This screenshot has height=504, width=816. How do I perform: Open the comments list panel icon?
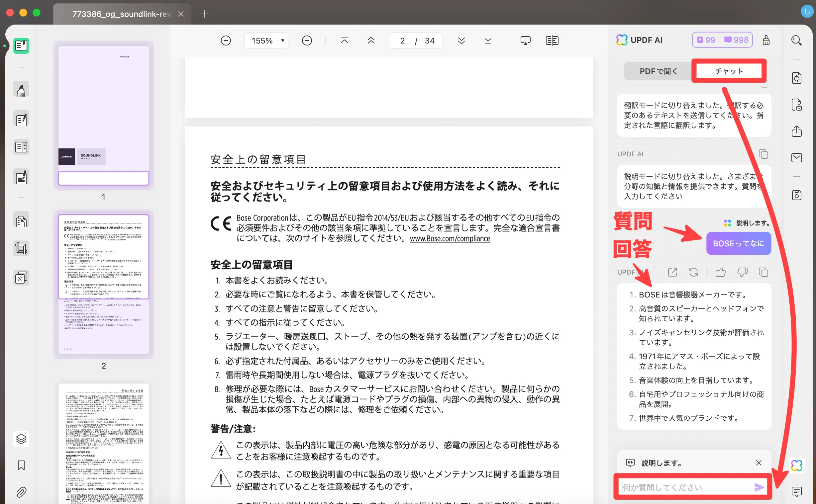(797, 492)
